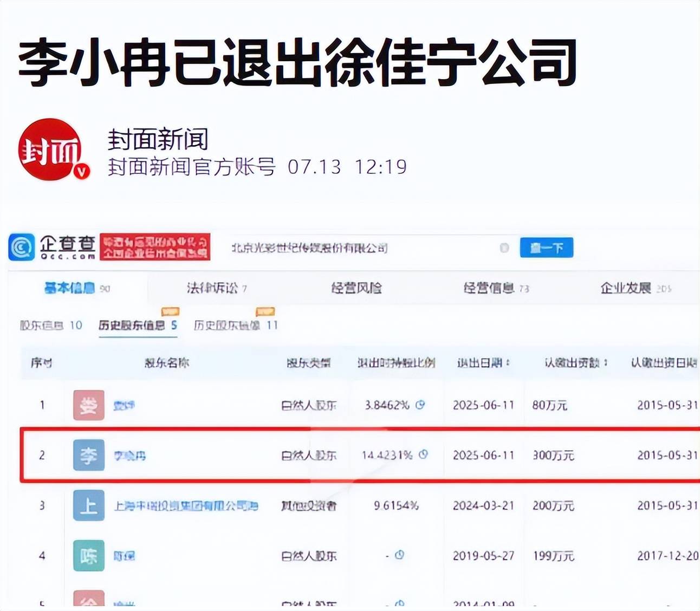Image resolution: width=700 pixels, height=611 pixels.
Task: Go to the 企业发展 tab
Action: 636,288
